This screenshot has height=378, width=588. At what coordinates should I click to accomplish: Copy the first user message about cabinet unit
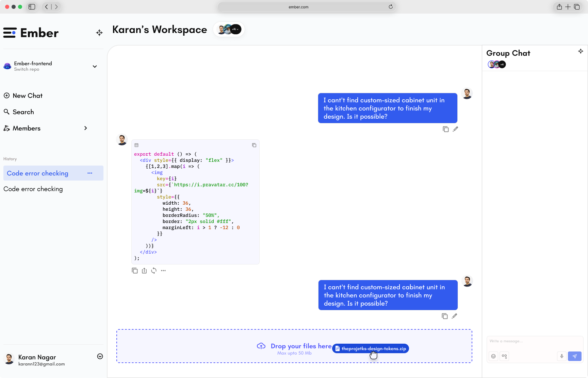(x=446, y=129)
